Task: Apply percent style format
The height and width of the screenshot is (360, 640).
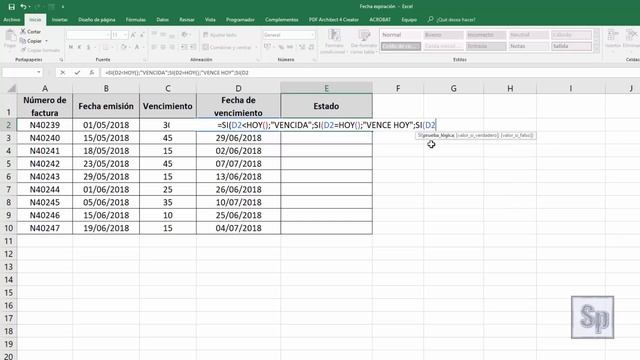Action: (x=281, y=47)
